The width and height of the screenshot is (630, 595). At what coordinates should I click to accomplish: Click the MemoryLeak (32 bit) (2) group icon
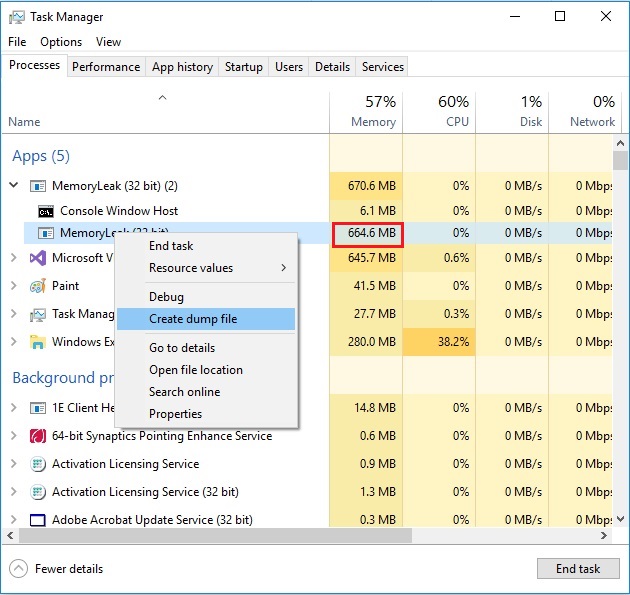point(38,186)
